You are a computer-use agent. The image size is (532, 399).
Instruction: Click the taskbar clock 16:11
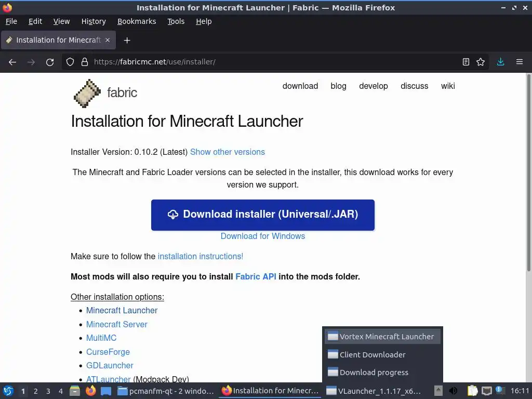[x=520, y=391]
